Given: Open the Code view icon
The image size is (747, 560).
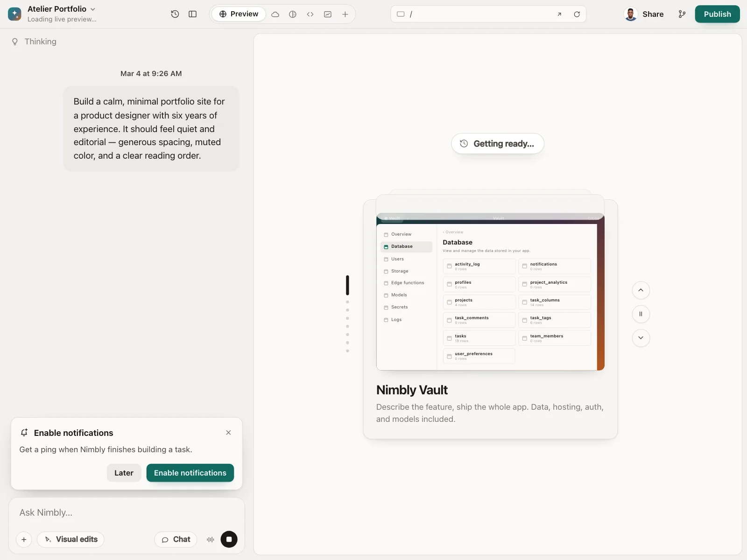Looking at the screenshot, I should point(310,14).
